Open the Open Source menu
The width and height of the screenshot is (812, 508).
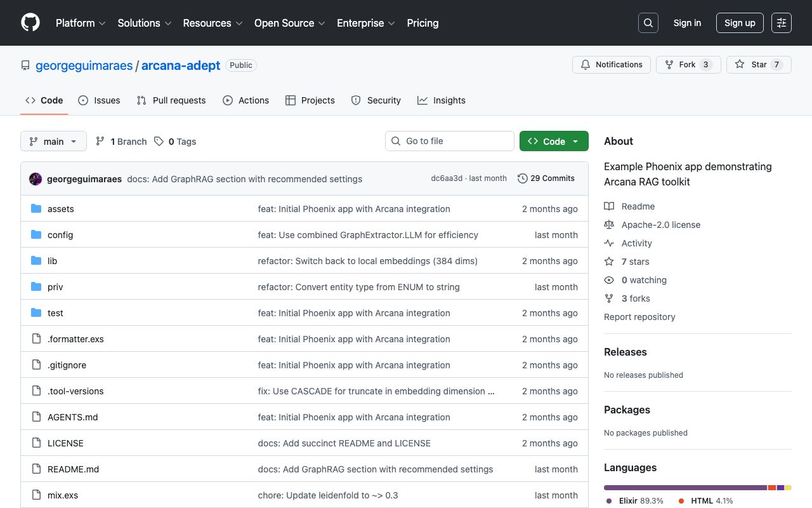tap(289, 23)
